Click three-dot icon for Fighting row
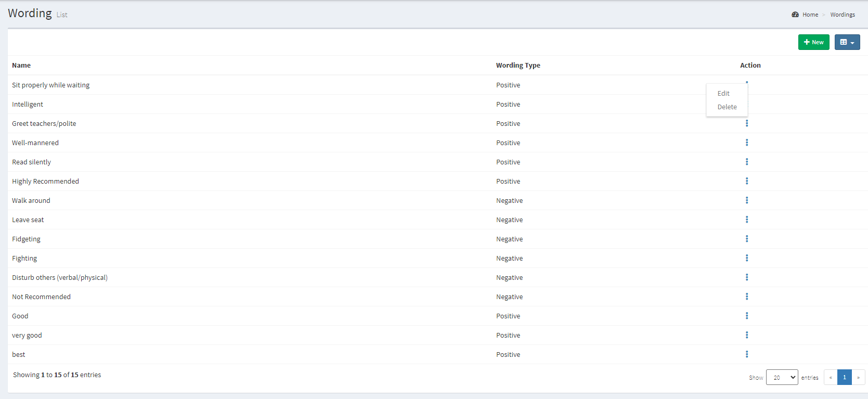The height and width of the screenshot is (399, 868). [746, 258]
